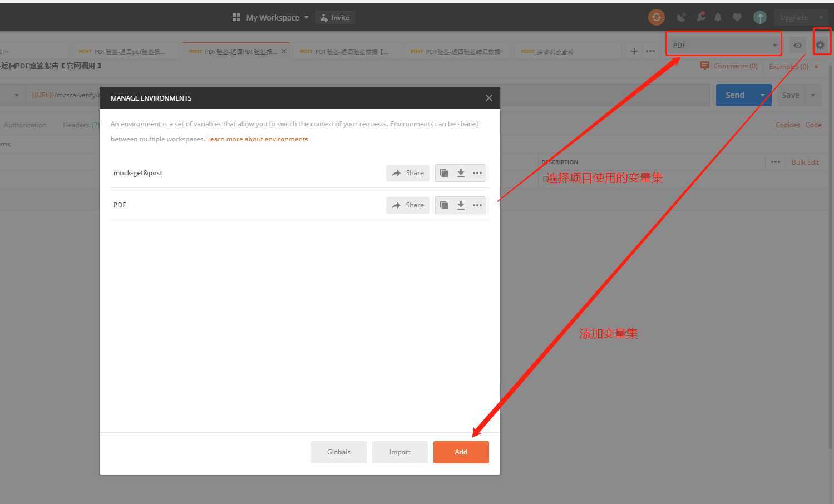Image resolution: width=834 pixels, height=504 pixels.
Task: Add a new environment
Action: 461,452
